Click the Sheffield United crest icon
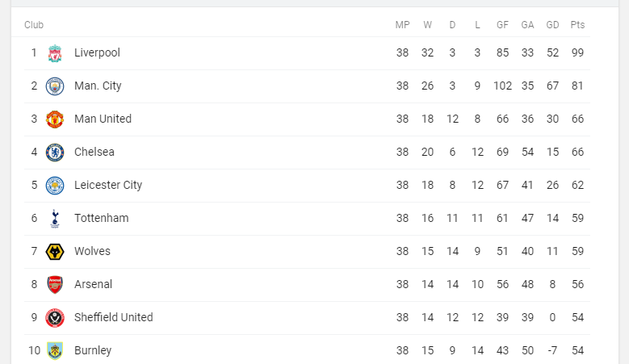The image size is (629, 364). [55, 318]
